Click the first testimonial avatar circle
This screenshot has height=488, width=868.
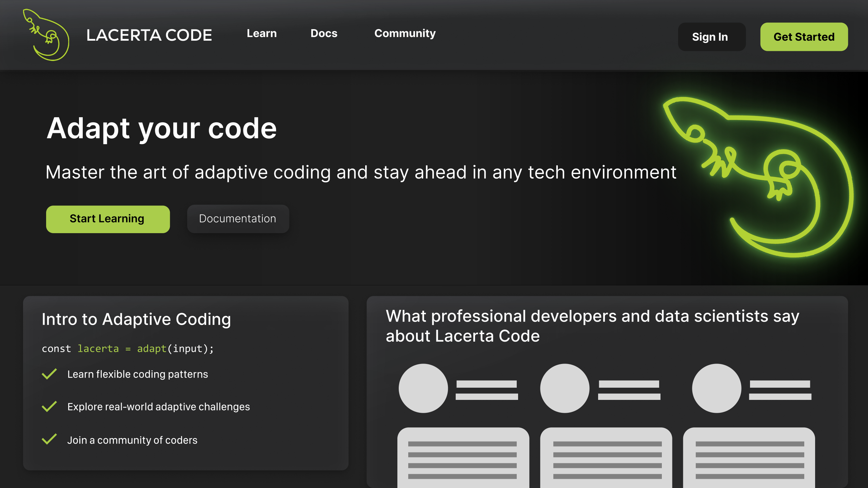point(422,388)
